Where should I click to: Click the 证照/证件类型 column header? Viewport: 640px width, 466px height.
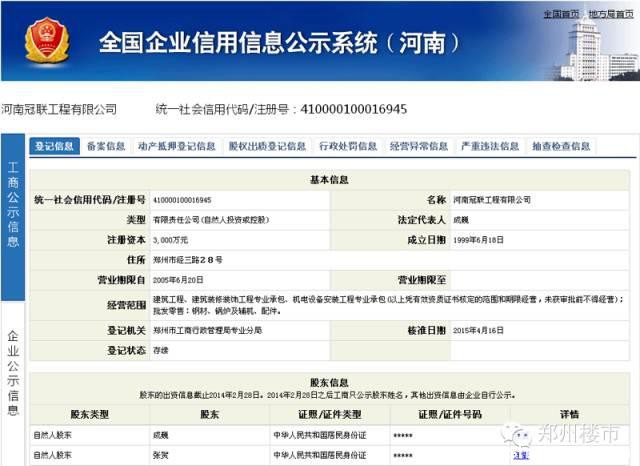[330, 415]
